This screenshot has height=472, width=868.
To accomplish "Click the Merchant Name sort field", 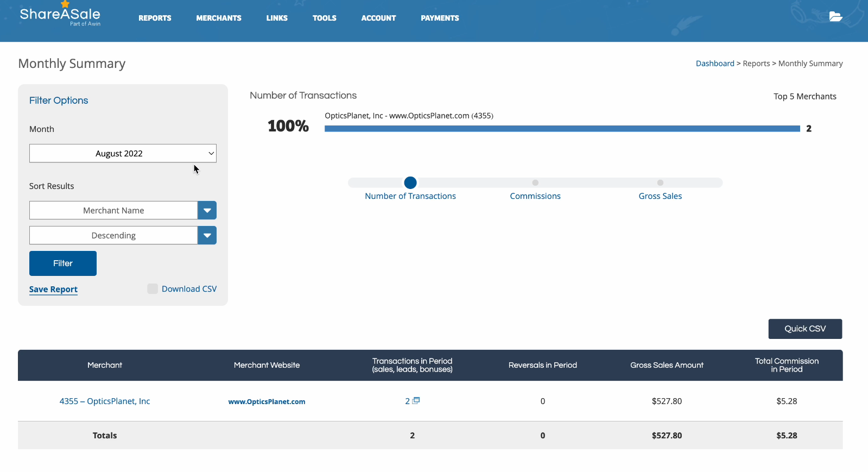I will point(113,210).
